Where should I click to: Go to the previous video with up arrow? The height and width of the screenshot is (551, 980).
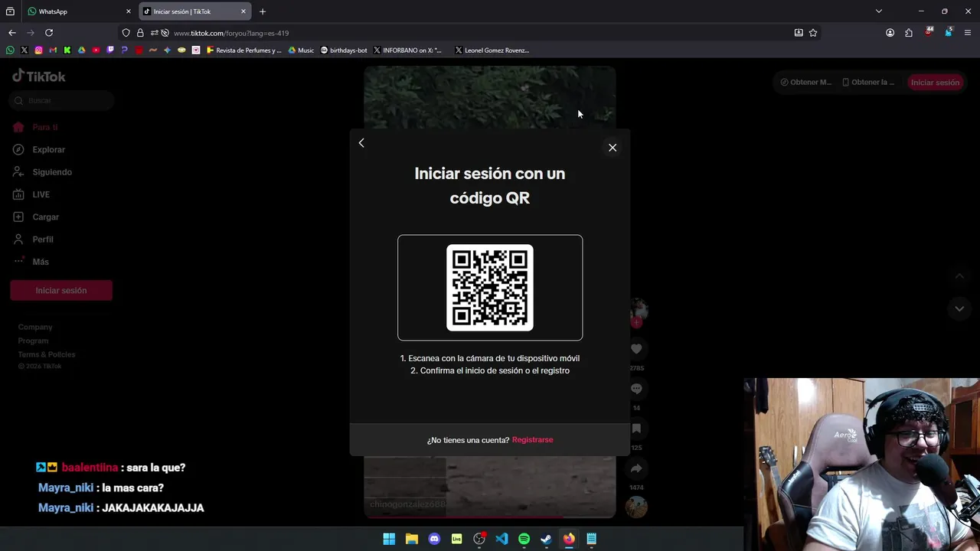tap(959, 276)
